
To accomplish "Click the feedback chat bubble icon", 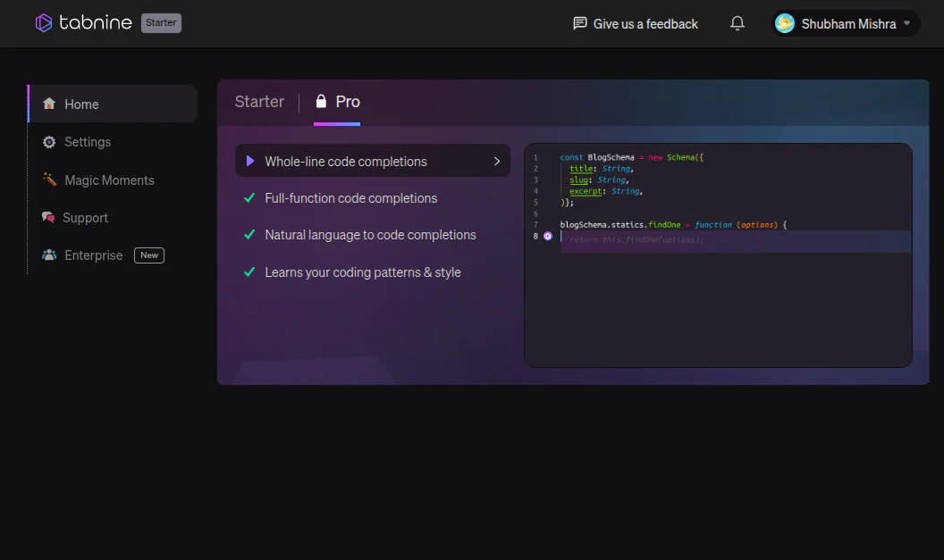I will (x=580, y=23).
